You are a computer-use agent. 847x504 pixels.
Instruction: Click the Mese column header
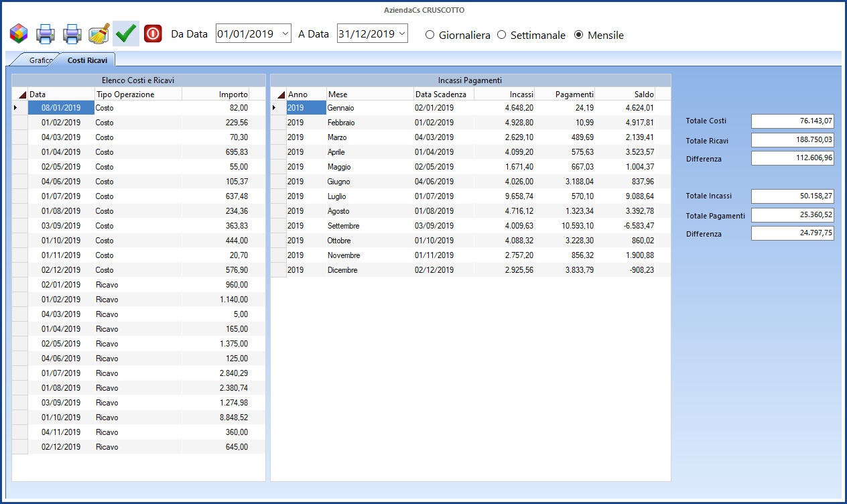[369, 94]
